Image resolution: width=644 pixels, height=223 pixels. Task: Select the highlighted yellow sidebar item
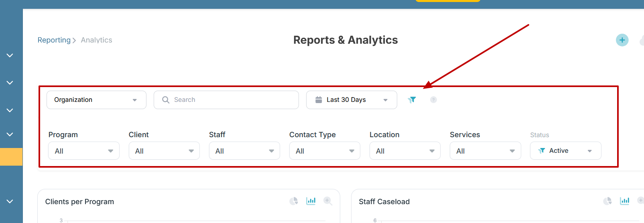coord(11,157)
